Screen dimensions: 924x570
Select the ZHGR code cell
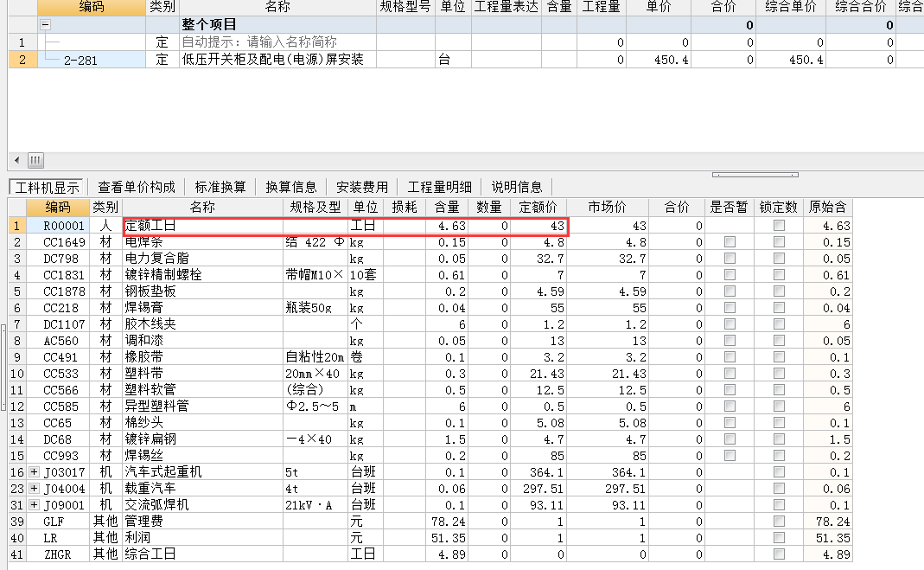(x=58, y=554)
